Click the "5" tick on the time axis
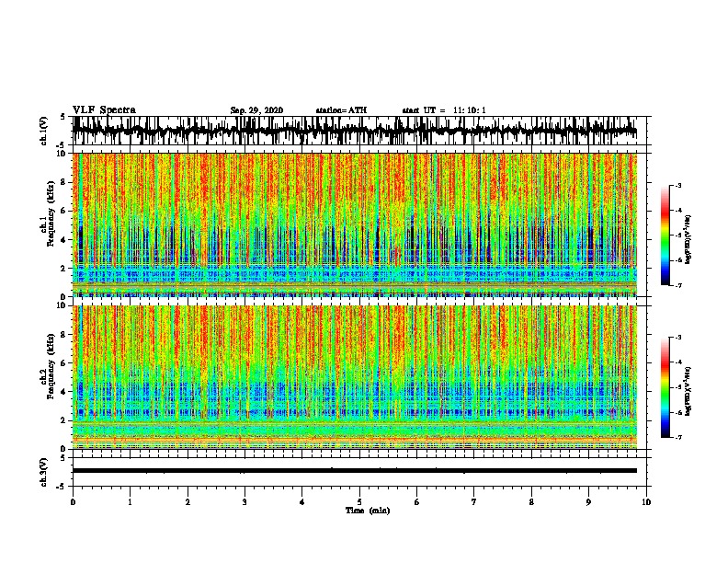728x563 pixels. click(x=359, y=502)
